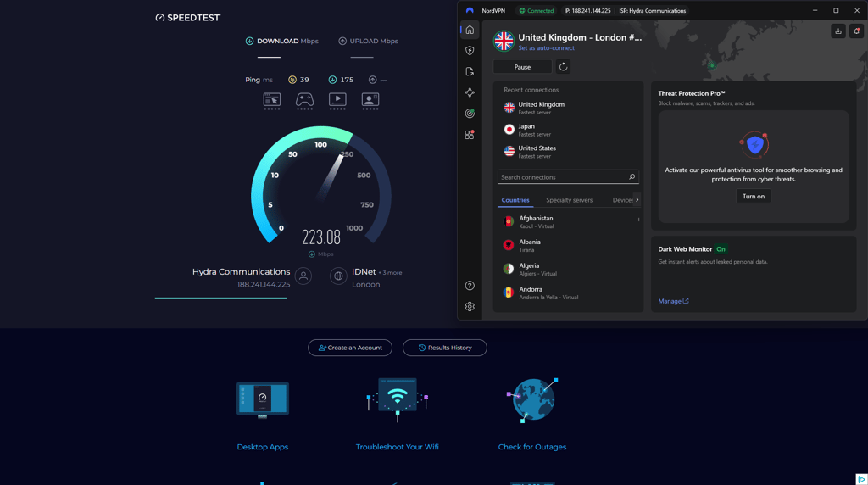The width and height of the screenshot is (868, 485).
Task: Select Afghanistan in the countries list
Action: (x=568, y=222)
